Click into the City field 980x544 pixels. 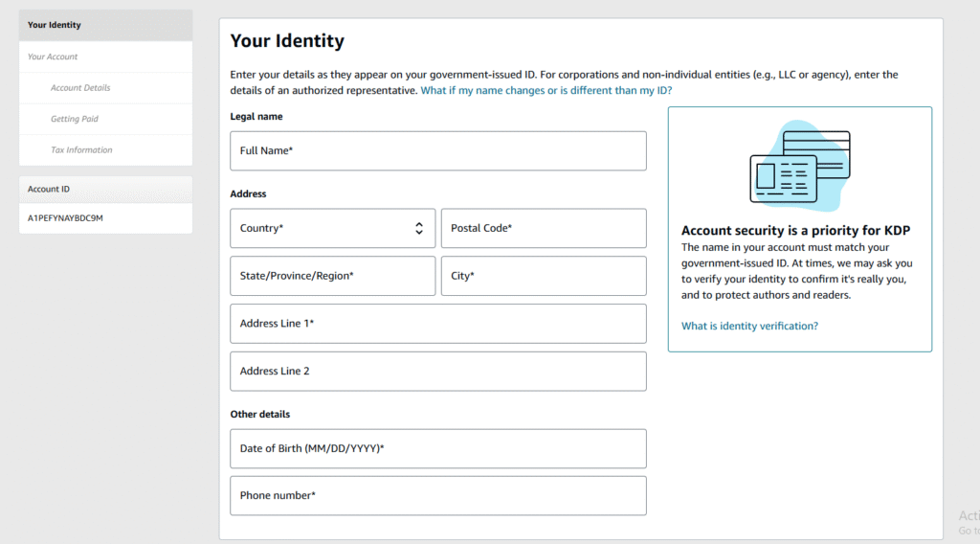pyautogui.click(x=544, y=276)
